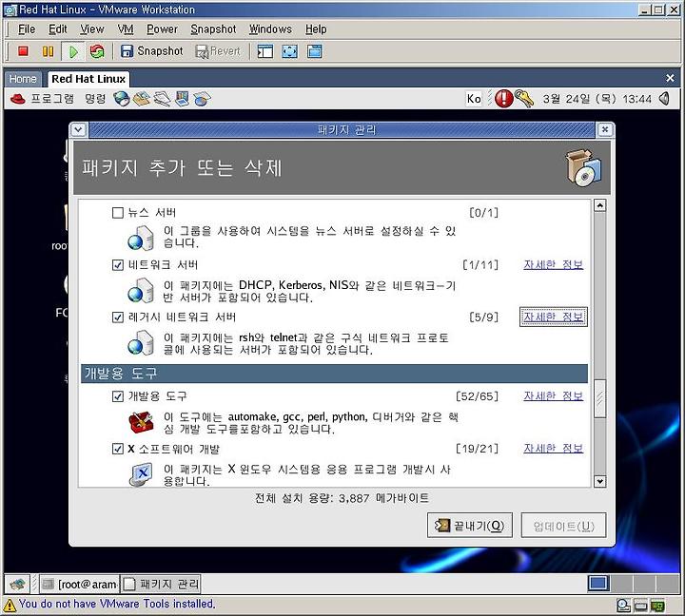The height and width of the screenshot is (616, 685).
Task: Uncheck the 개발용 도구 checkbox
Action: [x=118, y=396]
